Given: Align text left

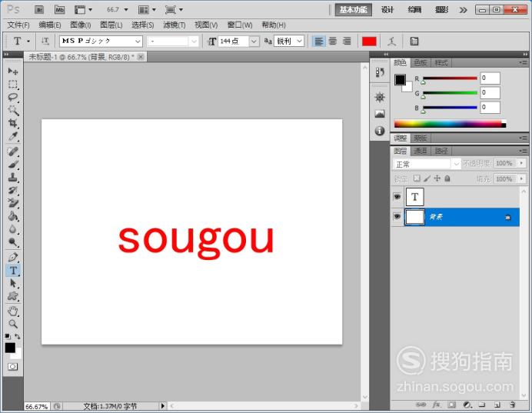Looking at the screenshot, I should click(x=318, y=42).
